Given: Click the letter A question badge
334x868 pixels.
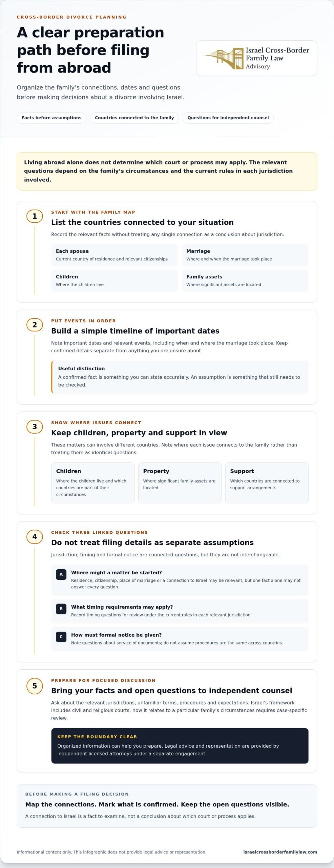Looking at the screenshot, I should pos(61,574).
